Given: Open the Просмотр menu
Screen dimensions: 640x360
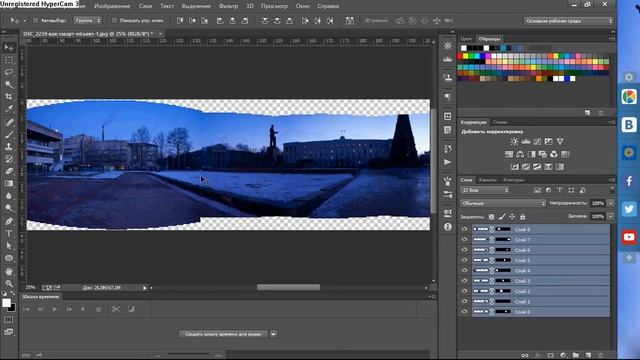Looking at the screenshot, I should coord(274,6).
